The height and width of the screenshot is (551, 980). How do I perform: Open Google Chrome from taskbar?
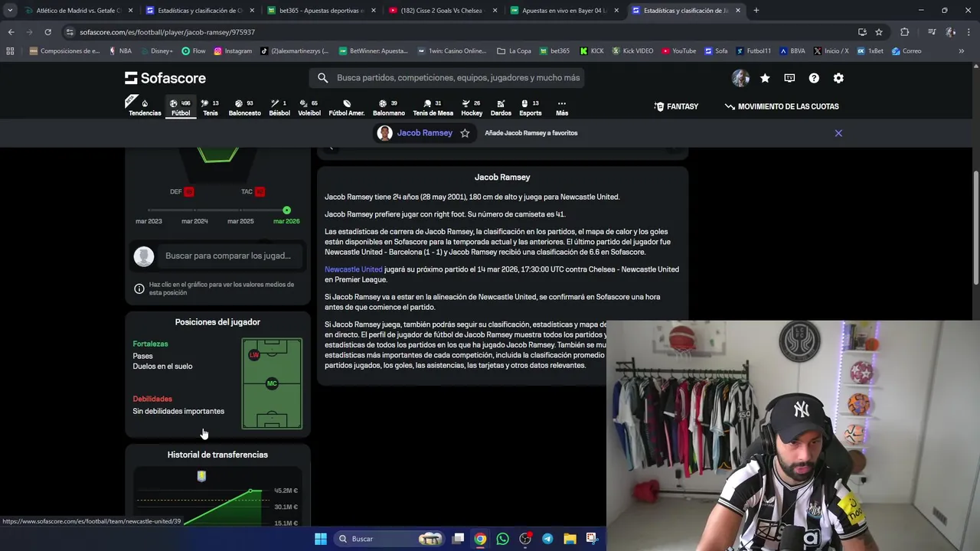click(x=480, y=539)
